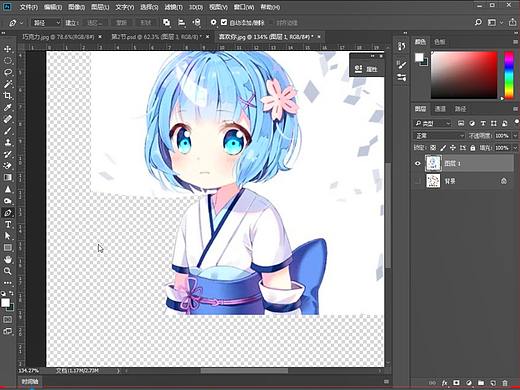Toggle lock position icon
The image size is (520, 390).
coord(453,148)
